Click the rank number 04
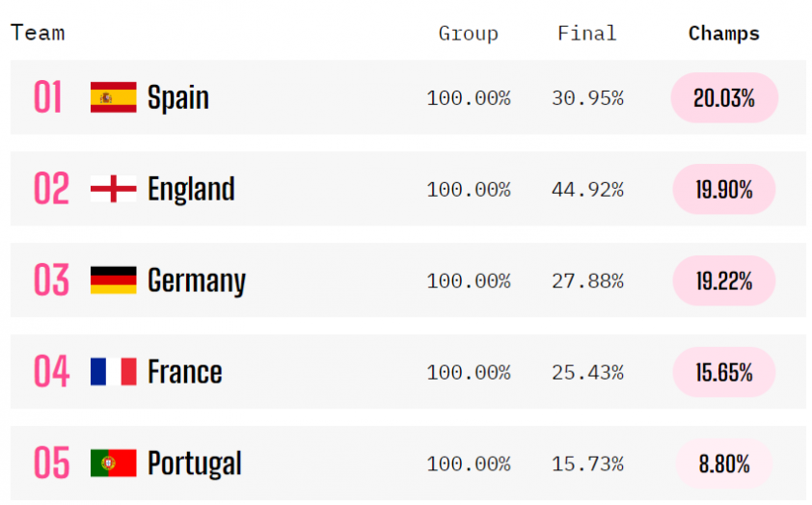This screenshot has height=505, width=812. coord(52,372)
